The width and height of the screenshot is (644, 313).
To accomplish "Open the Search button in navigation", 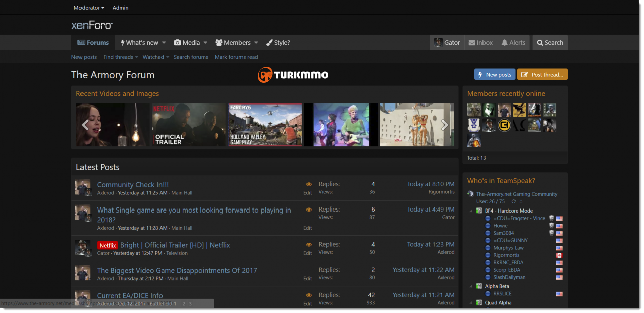I will click(550, 43).
